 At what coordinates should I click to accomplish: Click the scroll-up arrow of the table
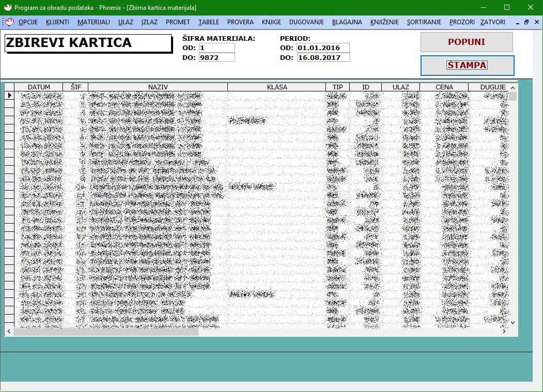[x=513, y=88]
